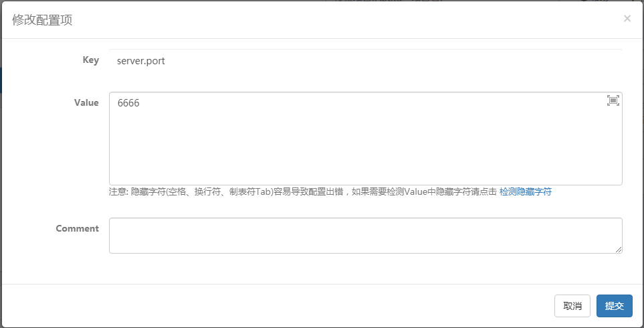
Task: Click blank footer area left of 取消
Action: tap(275, 306)
